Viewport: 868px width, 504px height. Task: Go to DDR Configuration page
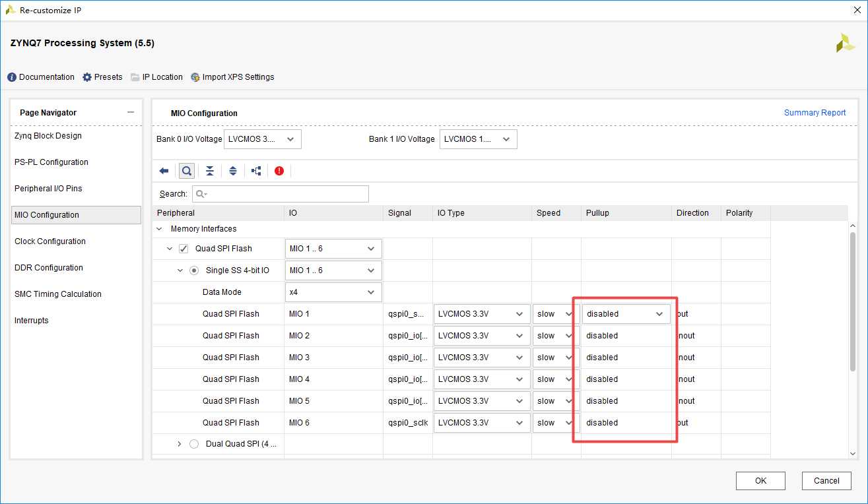tap(49, 268)
